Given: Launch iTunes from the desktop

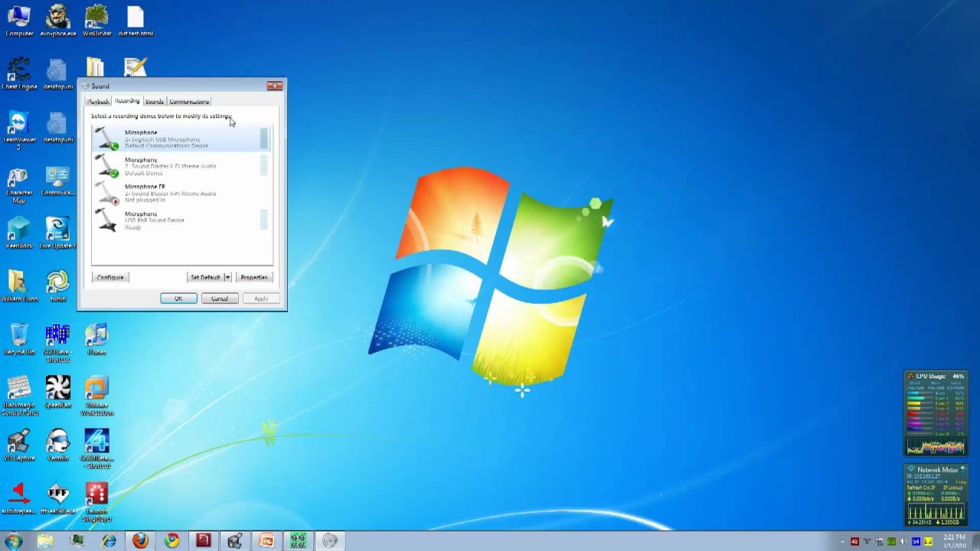Looking at the screenshot, I should pos(96,339).
